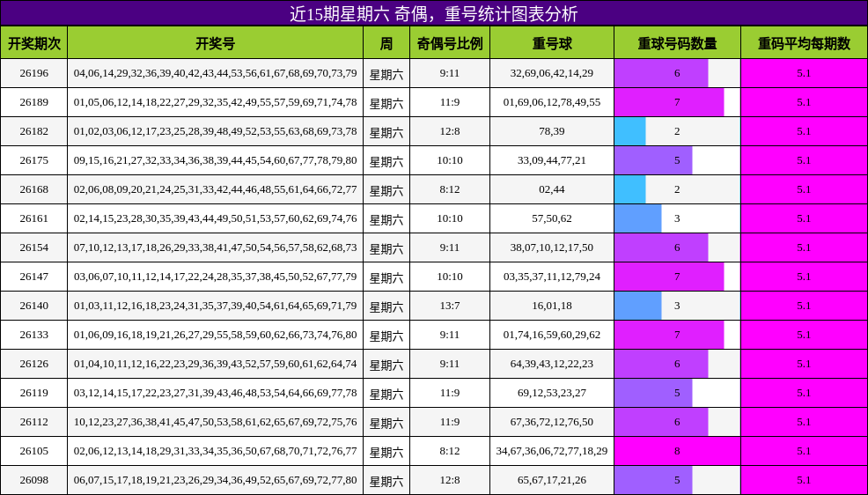Click the 8:12 ratio in row 26168
The image size is (868, 495).
(x=450, y=189)
